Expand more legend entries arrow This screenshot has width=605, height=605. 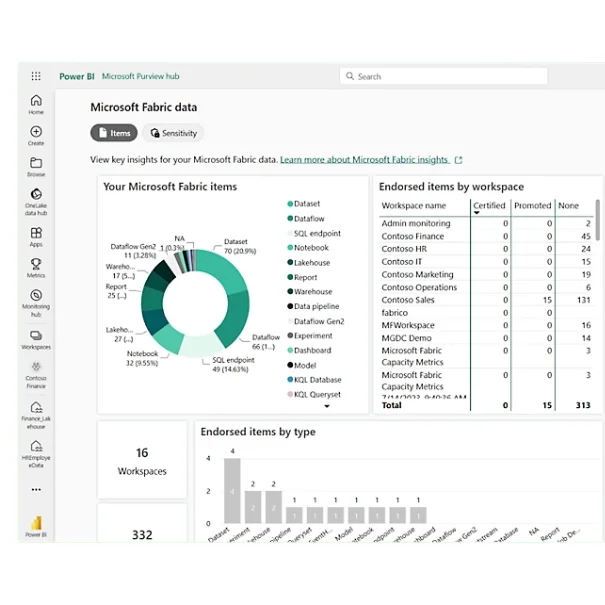327,406
